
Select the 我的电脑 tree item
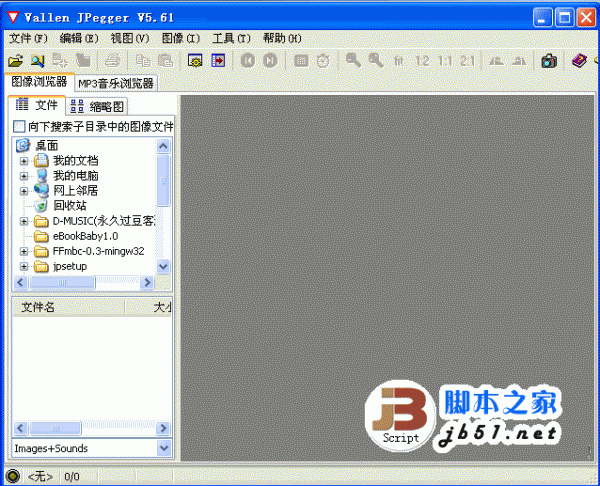tap(75, 176)
